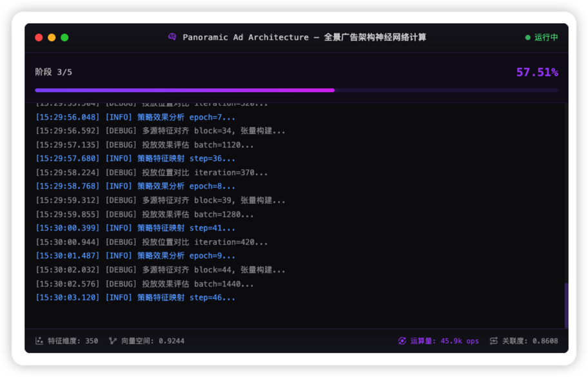Click the red close window button
Viewport: 588px width, 377px height.
pyautogui.click(x=39, y=37)
